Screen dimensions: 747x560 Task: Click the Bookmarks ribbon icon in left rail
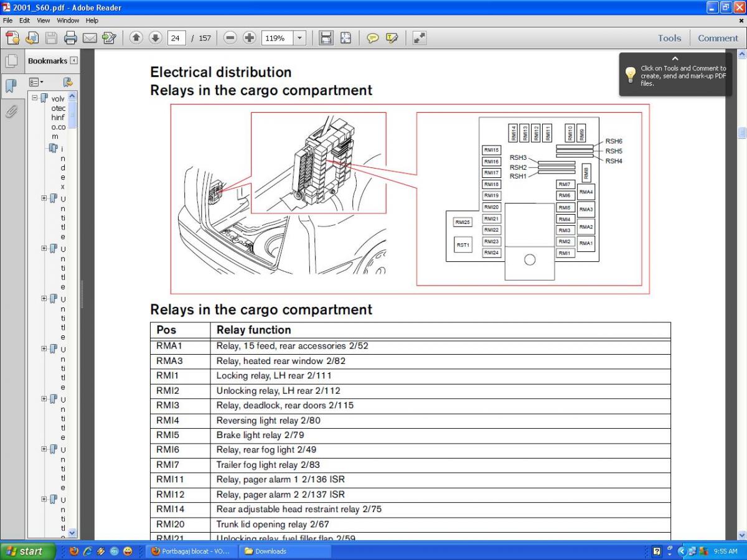point(11,86)
